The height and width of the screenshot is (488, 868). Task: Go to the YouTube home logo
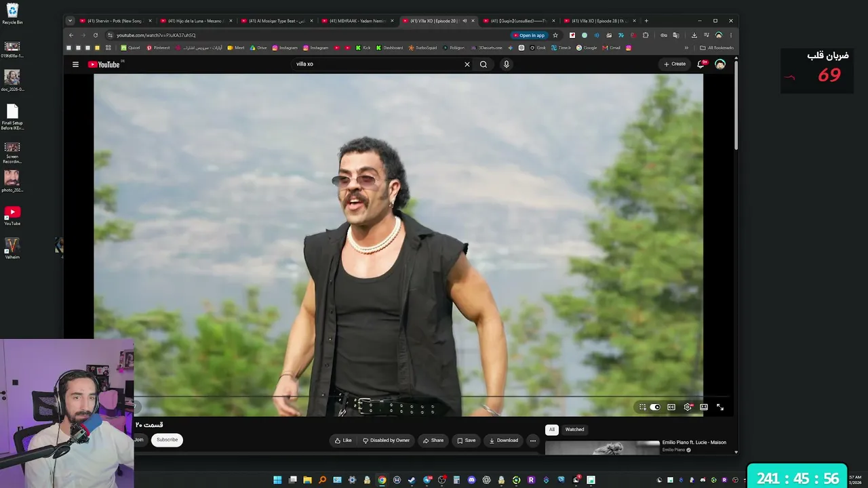[104, 64]
